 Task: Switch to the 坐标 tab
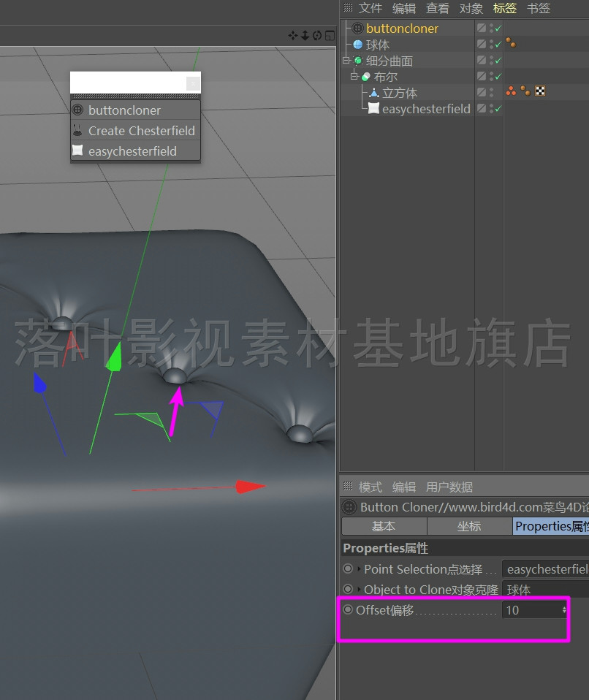pos(469,526)
